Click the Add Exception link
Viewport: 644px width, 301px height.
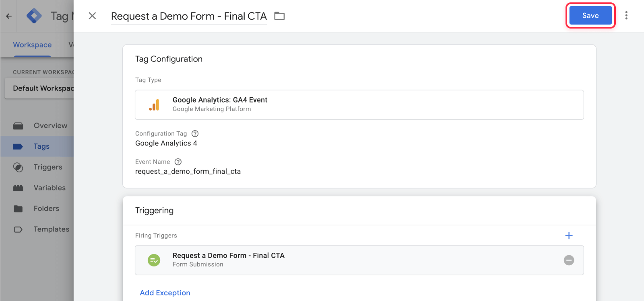165,293
